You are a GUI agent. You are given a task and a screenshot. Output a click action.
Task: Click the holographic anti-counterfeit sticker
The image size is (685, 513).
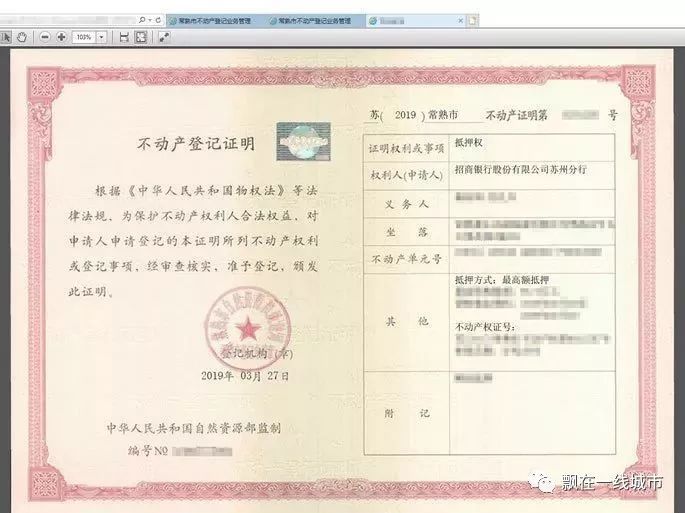pyautogui.click(x=304, y=142)
